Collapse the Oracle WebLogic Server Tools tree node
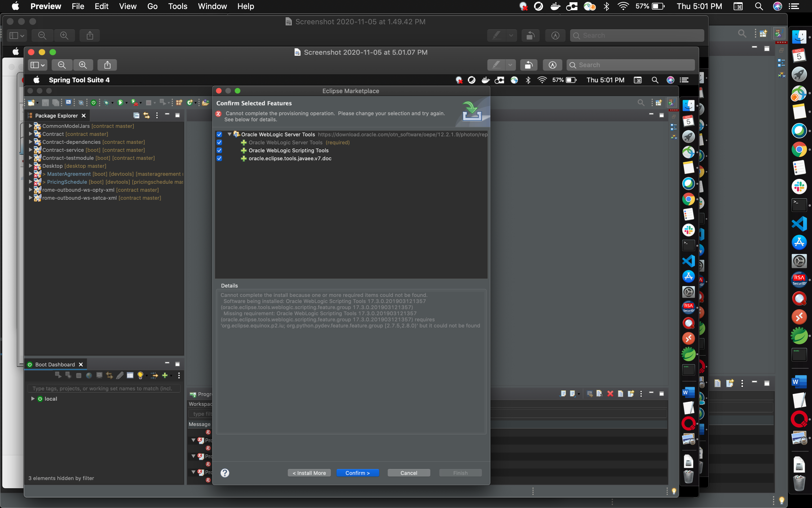 tap(230, 134)
